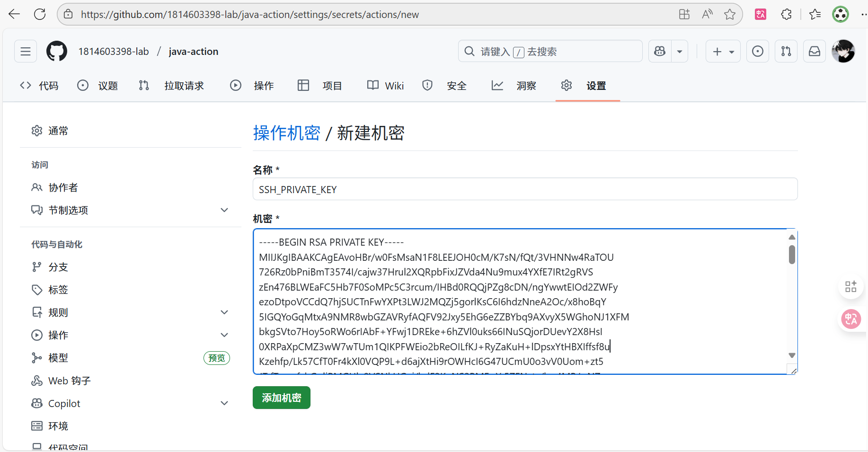The height and width of the screenshot is (452, 868).
Task: Click the issues (circle-dot) icon in the header
Action: coord(757,51)
